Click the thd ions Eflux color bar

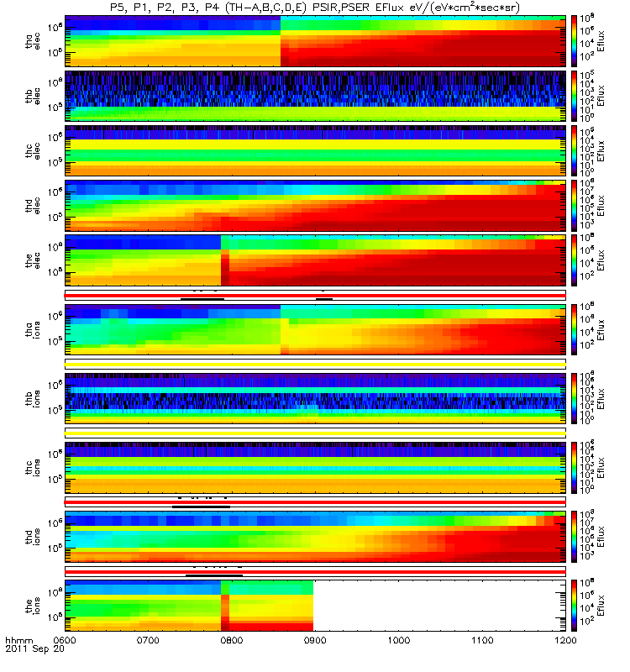574,536
